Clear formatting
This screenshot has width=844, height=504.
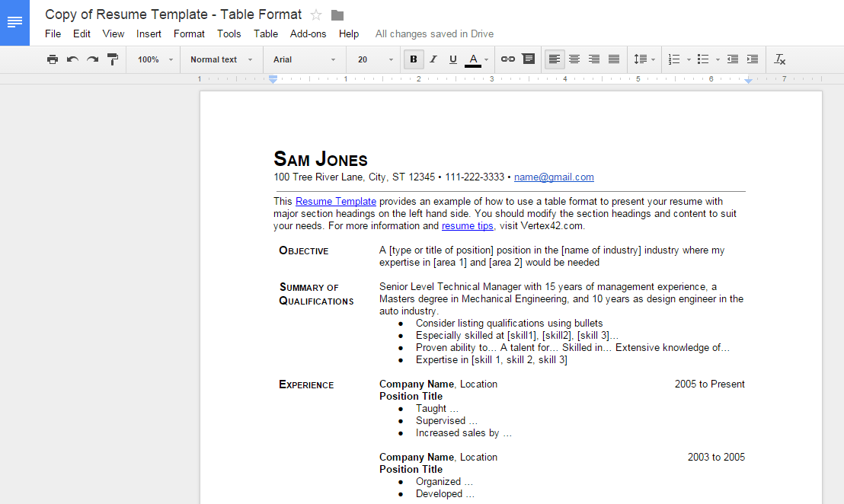coord(779,59)
